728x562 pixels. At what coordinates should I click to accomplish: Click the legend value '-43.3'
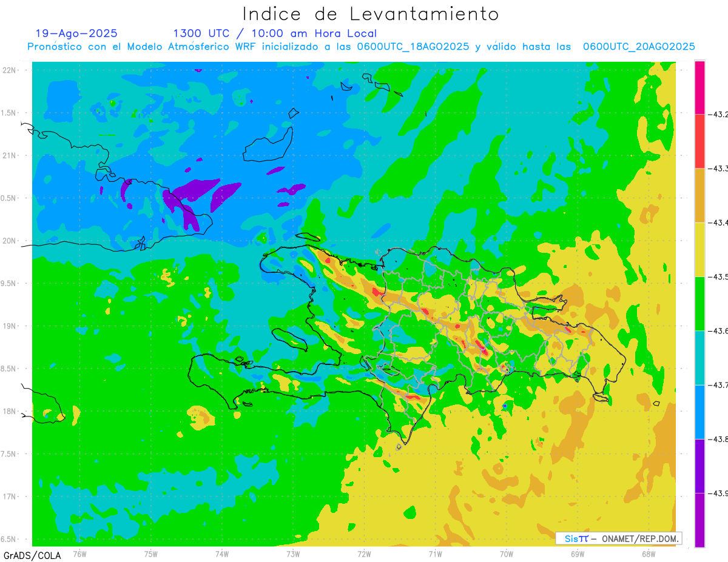(x=718, y=169)
